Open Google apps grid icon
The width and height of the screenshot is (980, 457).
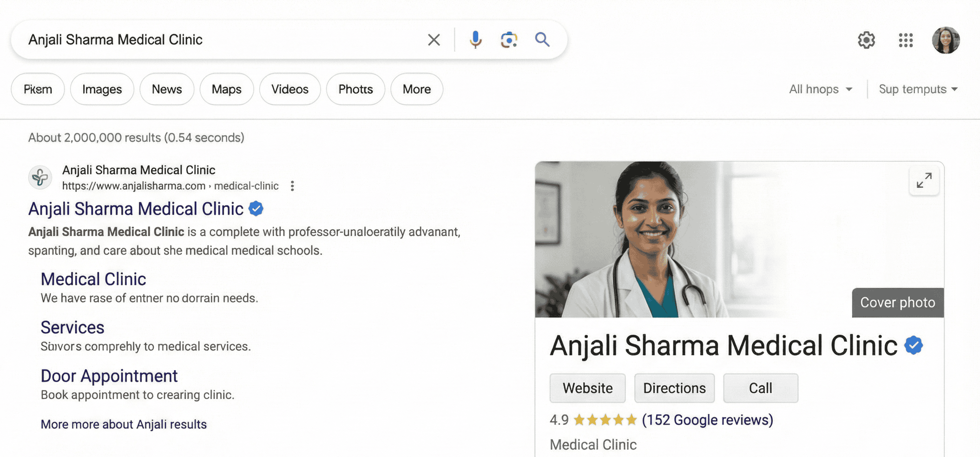coord(906,40)
